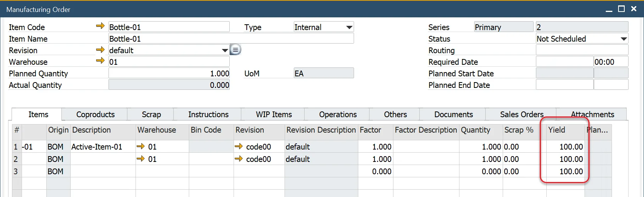This screenshot has height=197, width=644.
Task: Expand the Status dropdown Not Scheduled
Action: pos(623,39)
